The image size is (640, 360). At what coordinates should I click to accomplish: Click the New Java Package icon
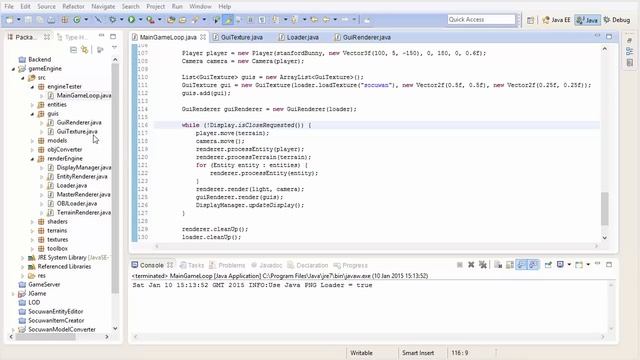coord(64,20)
